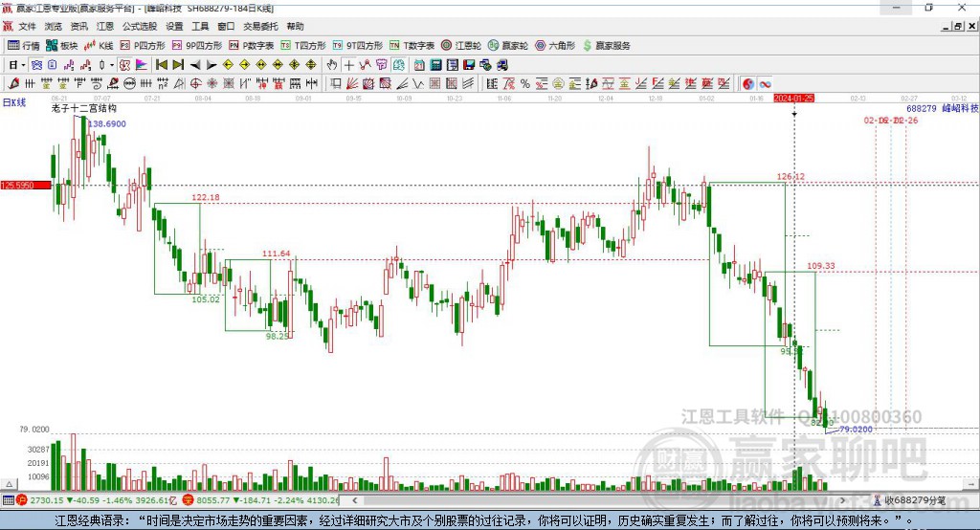This screenshot has height=530, width=980.
Task: Open the 帮助 menu
Action: pos(295,26)
